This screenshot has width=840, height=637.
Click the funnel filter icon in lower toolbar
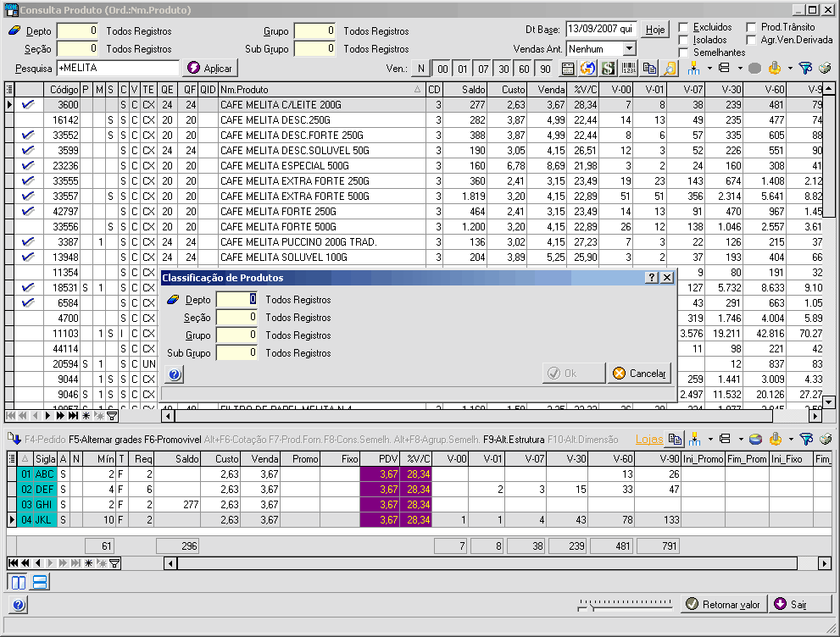[806, 440]
